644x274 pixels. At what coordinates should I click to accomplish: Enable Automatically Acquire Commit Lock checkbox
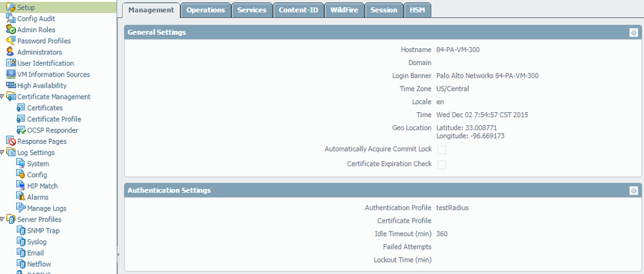tap(442, 150)
